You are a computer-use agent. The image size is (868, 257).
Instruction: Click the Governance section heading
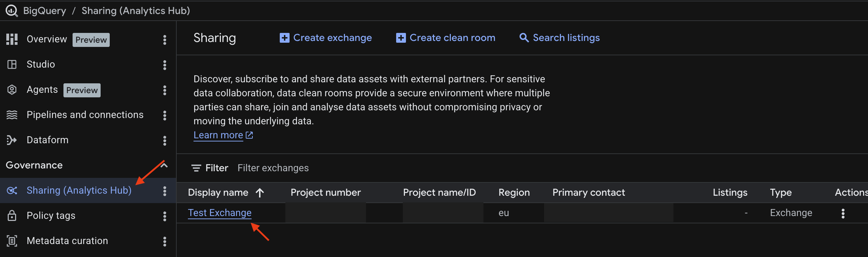tap(34, 165)
